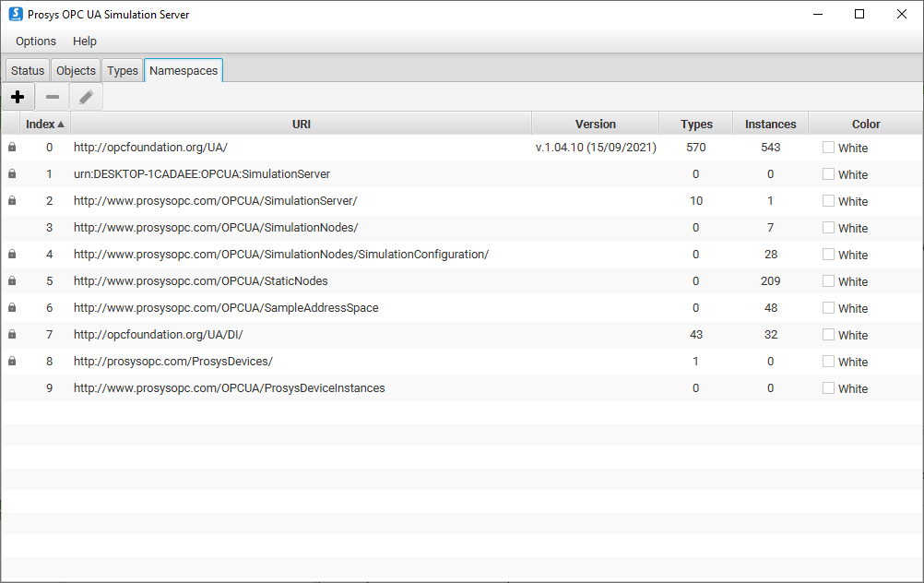
Task: Click the lock icon beside StaticNodes row
Action: 12,281
